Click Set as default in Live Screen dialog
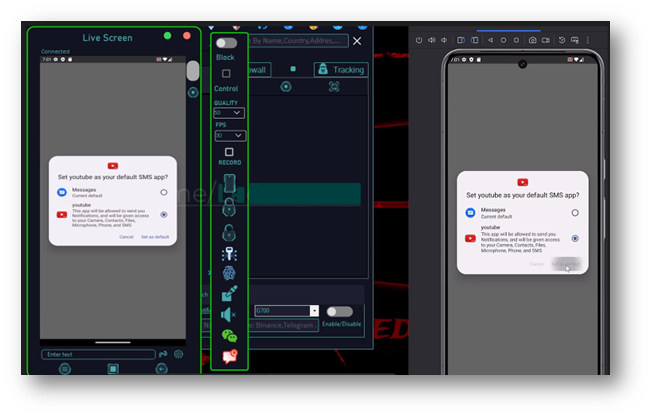652x417 pixels. (154, 237)
